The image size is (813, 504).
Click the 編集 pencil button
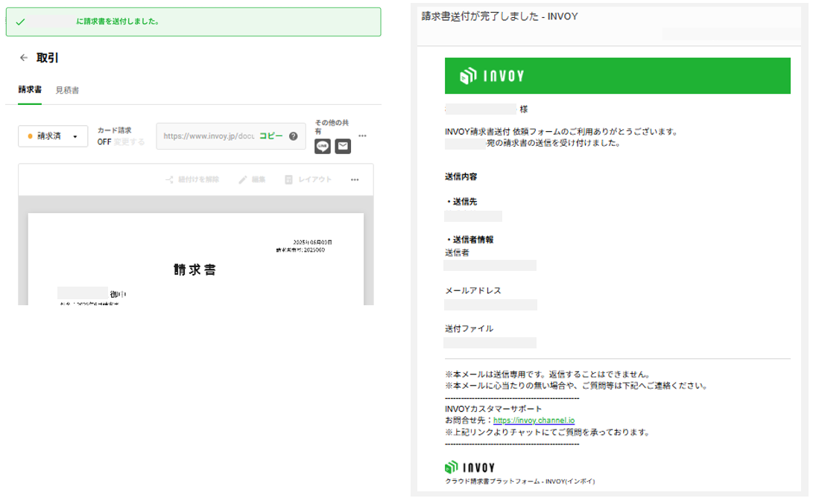click(252, 179)
